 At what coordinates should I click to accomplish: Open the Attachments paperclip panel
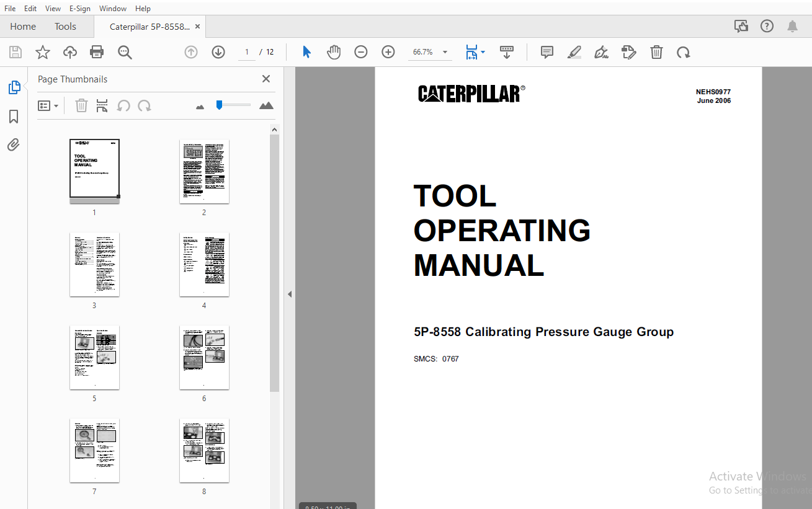tap(14, 145)
